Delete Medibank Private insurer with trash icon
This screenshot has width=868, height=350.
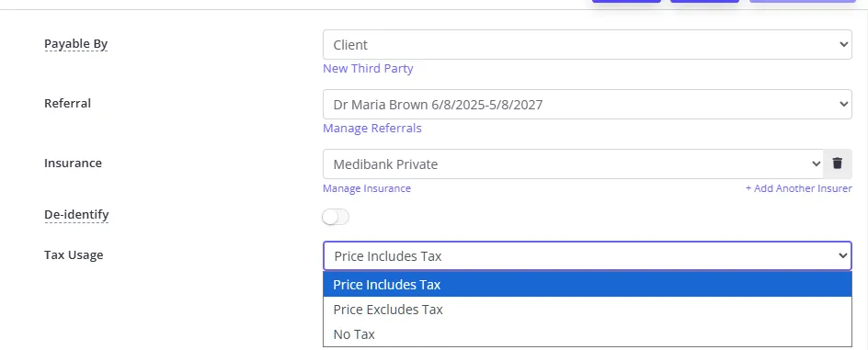pyautogui.click(x=837, y=164)
